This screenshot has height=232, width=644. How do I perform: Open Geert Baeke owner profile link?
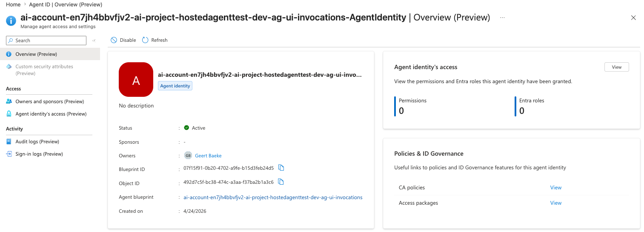pyautogui.click(x=208, y=156)
